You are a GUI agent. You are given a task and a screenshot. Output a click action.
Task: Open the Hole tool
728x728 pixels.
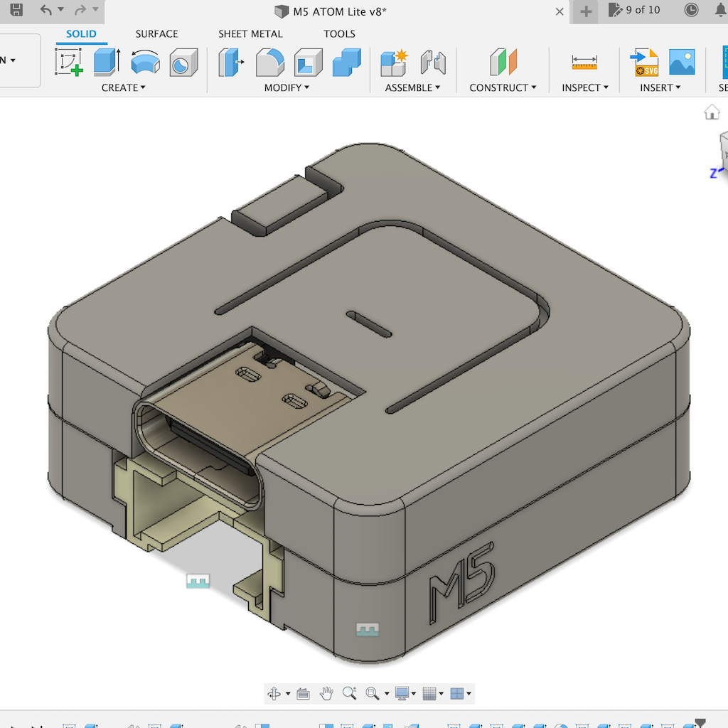pos(182,63)
